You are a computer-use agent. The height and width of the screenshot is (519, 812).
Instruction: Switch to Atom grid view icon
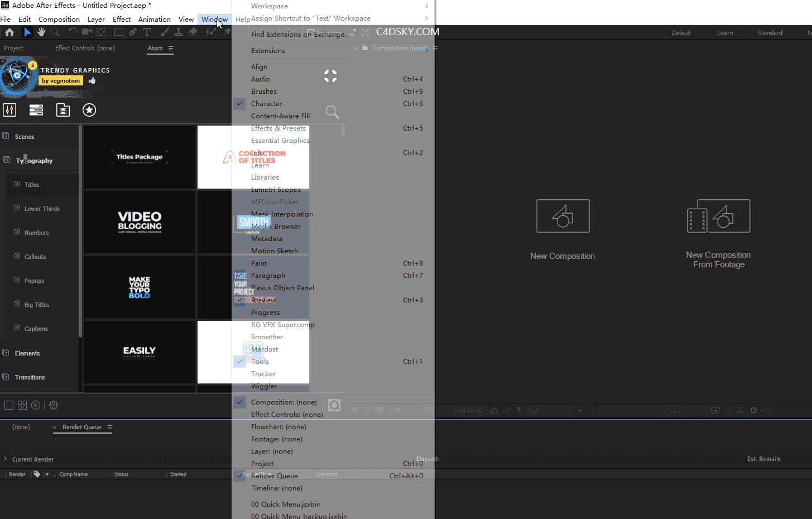[22, 405]
